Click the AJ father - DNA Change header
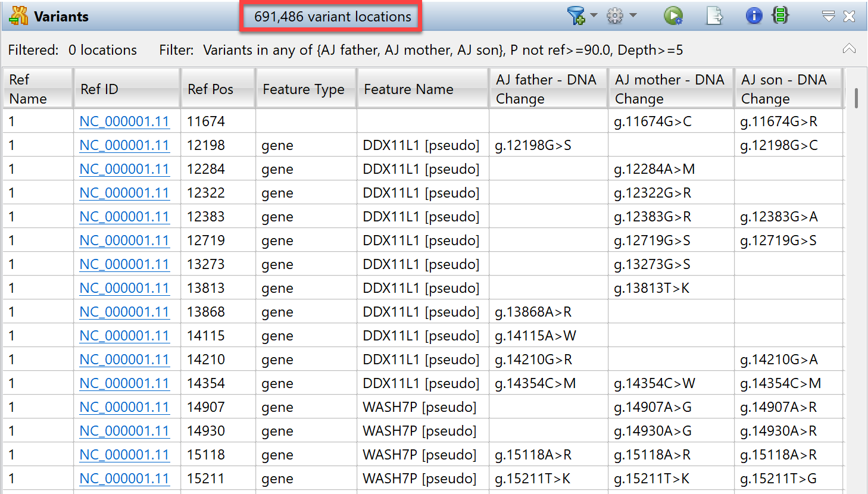Image resolution: width=868 pixels, height=494 pixels. 549,89
